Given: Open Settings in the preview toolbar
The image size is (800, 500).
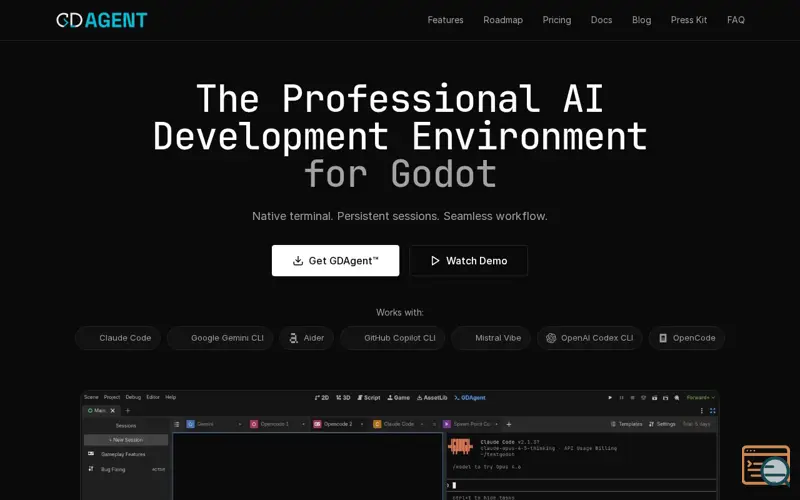Looking at the screenshot, I should click(x=662, y=424).
